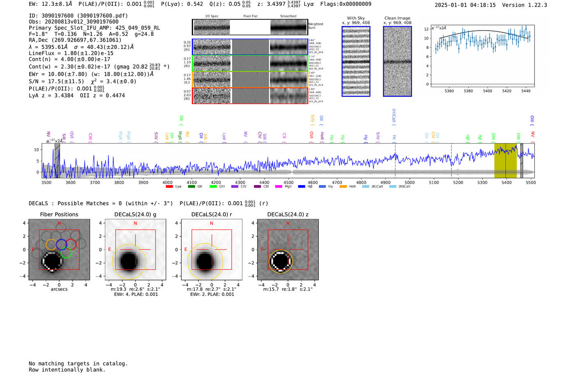The height and width of the screenshot is (392, 576).
Task: Click the dark green OII legend swatch
Action: 191,187
